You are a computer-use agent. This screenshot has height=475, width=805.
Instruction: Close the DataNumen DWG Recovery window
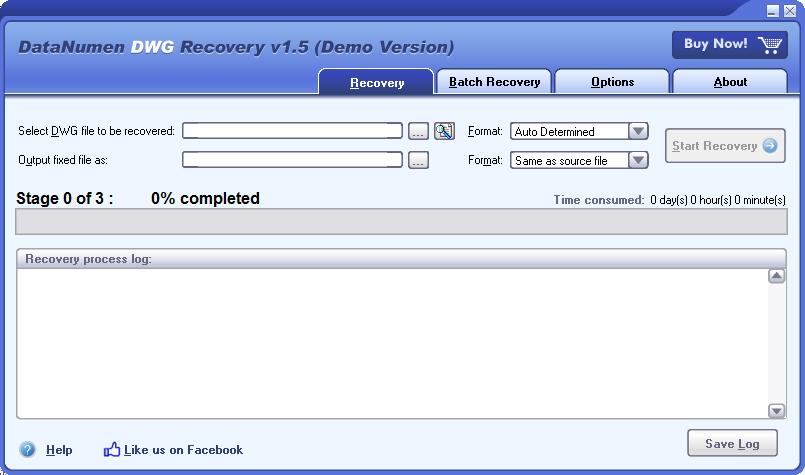point(789,11)
